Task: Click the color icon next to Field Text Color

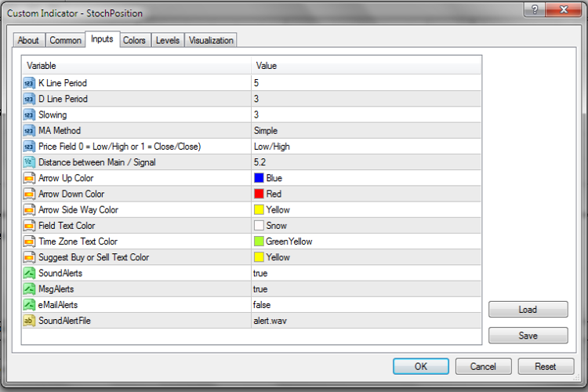Action: [x=29, y=226]
